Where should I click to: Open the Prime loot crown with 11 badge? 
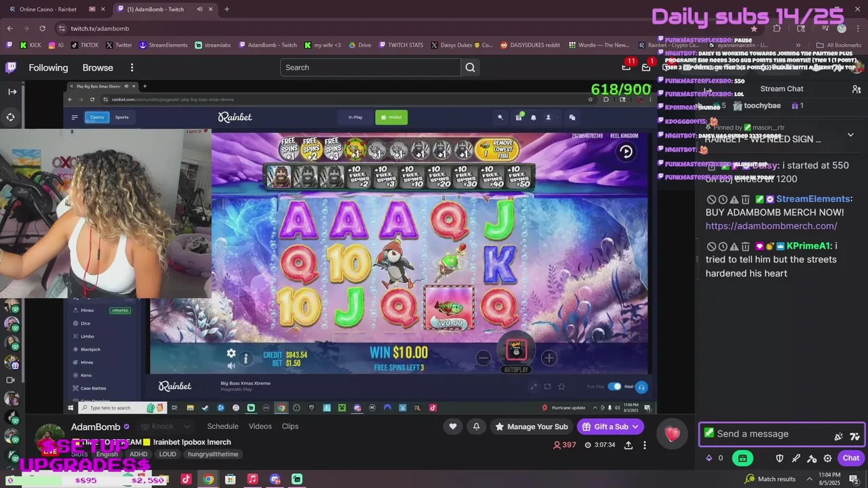[x=627, y=66]
